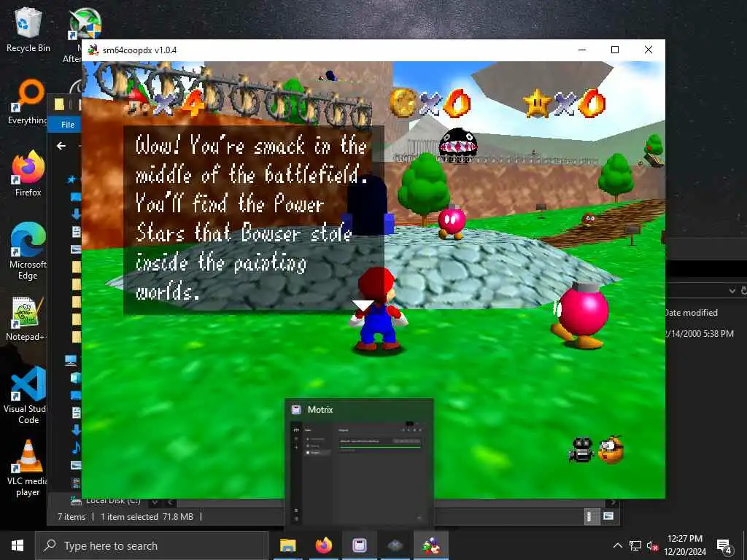Click "1 item selected 71.8 MB" status text
Image resolution: width=747 pixels, height=560 pixels.
[x=147, y=517]
